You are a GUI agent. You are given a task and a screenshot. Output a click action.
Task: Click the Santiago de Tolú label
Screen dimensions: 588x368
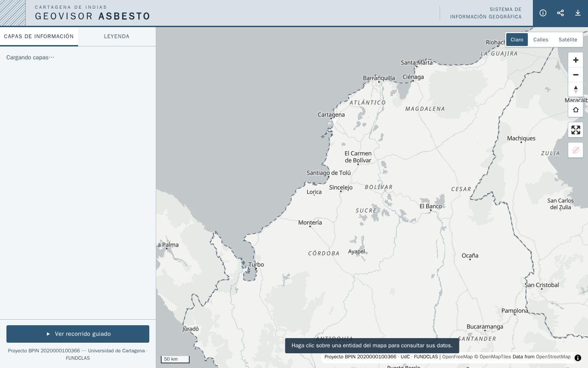point(329,173)
